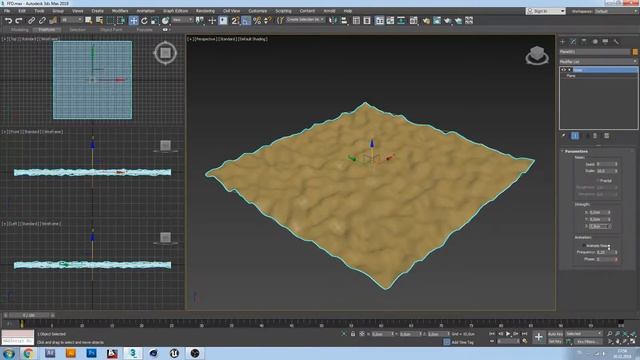The height and width of the screenshot is (360, 640).
Task: Click the Redo arrow icon
Action: (x=19, y=20)
